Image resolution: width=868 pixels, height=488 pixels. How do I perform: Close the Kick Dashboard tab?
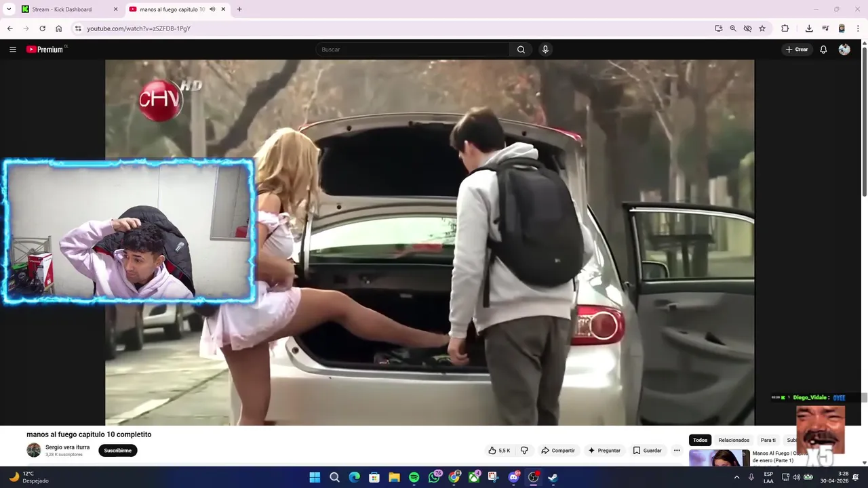pyautogui.click(x=115, y=9)
